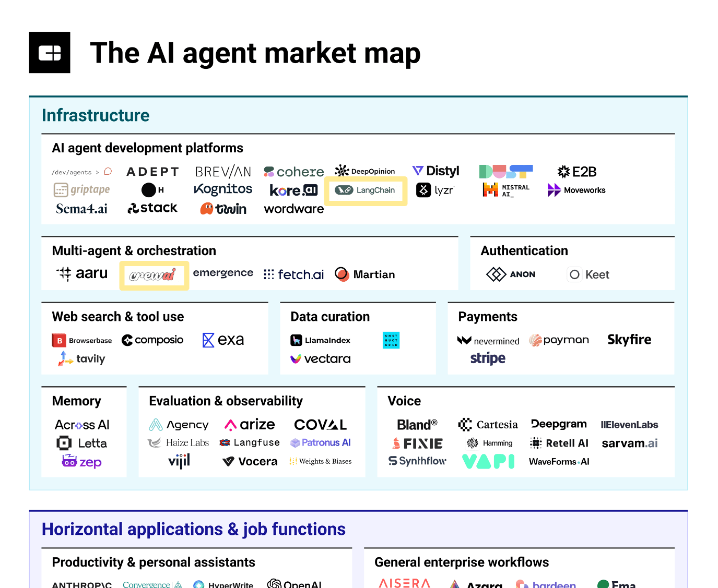Click the fetch.ai logo in Multi-agent & orchestration
Screen dimensions: 718x588
click(293, 274)
